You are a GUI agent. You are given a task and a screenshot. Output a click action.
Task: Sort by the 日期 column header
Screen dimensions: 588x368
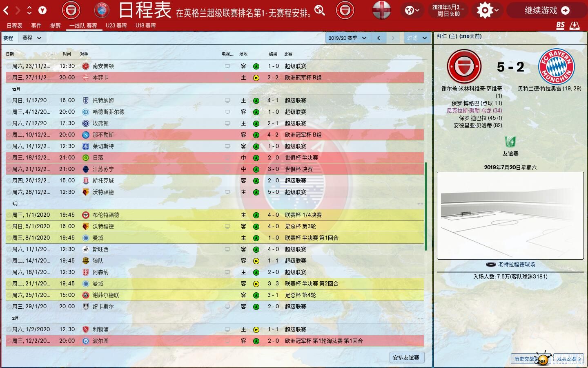(10, 54)
